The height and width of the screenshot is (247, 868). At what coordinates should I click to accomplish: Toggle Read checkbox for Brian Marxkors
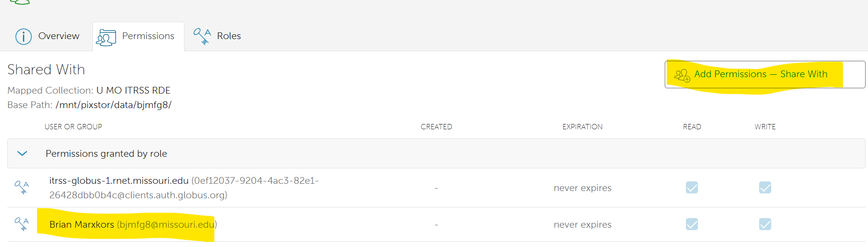[692, 224]
